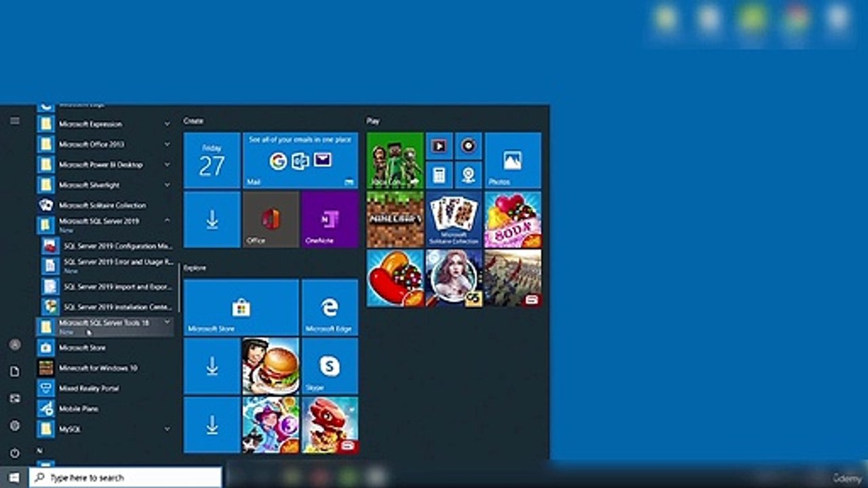Launch the Calculator small tile
Image resolution: width=868 pixels, height=488 pixels.
click(x=439, y=175)
